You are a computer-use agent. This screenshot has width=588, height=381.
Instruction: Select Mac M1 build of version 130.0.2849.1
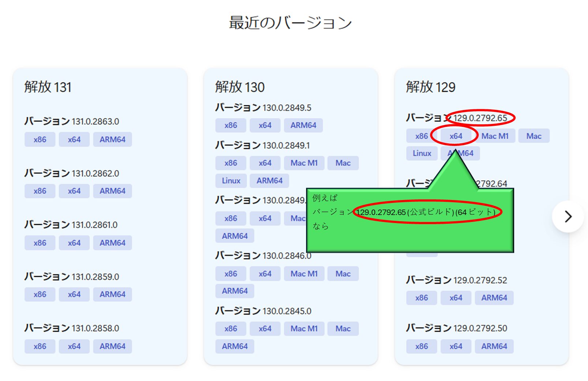304,163
